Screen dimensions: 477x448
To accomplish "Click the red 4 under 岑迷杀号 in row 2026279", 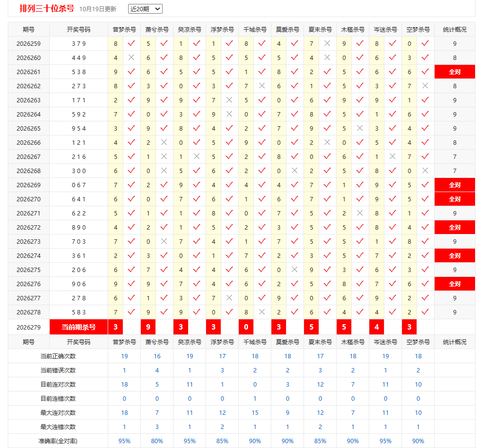I will [377, 327].
